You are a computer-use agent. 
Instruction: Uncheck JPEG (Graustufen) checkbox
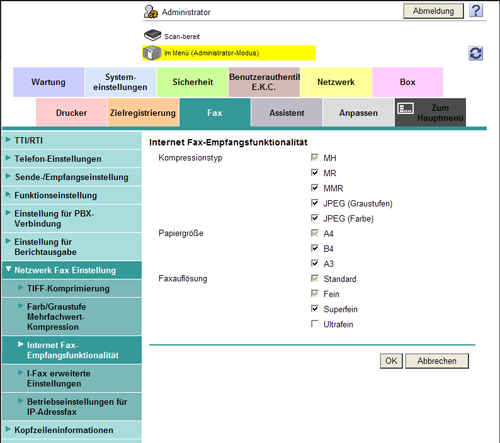314,203
